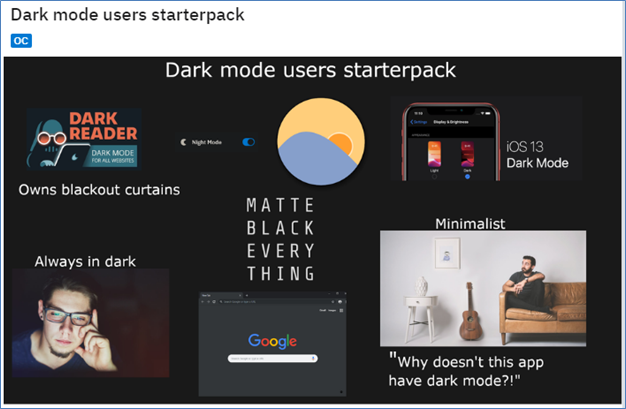Click the Dark Reader logo image

84,139
